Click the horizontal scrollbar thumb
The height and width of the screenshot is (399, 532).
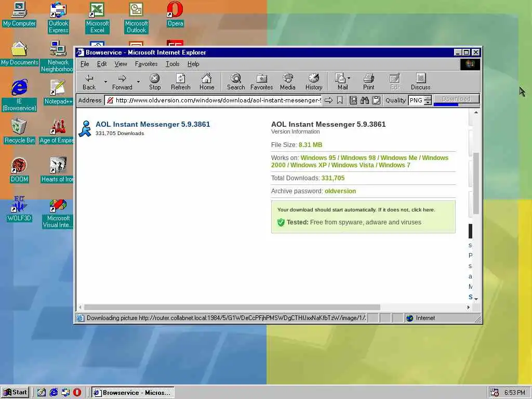click(232, 307)
